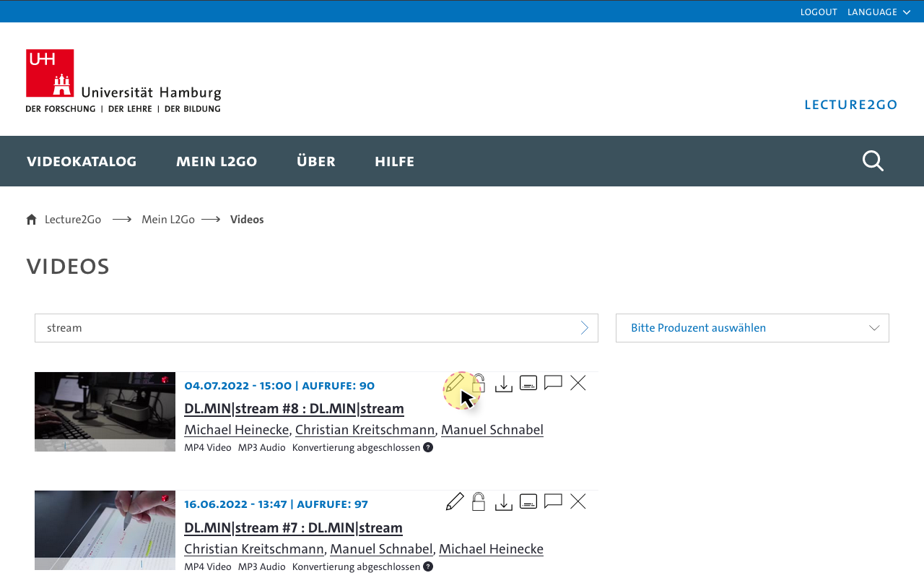Image resolution: width=924 pixels, height=578 pixels.
Task: Open subtitle settings for DL.MIN|stream #7
Action: pos(528,501)
